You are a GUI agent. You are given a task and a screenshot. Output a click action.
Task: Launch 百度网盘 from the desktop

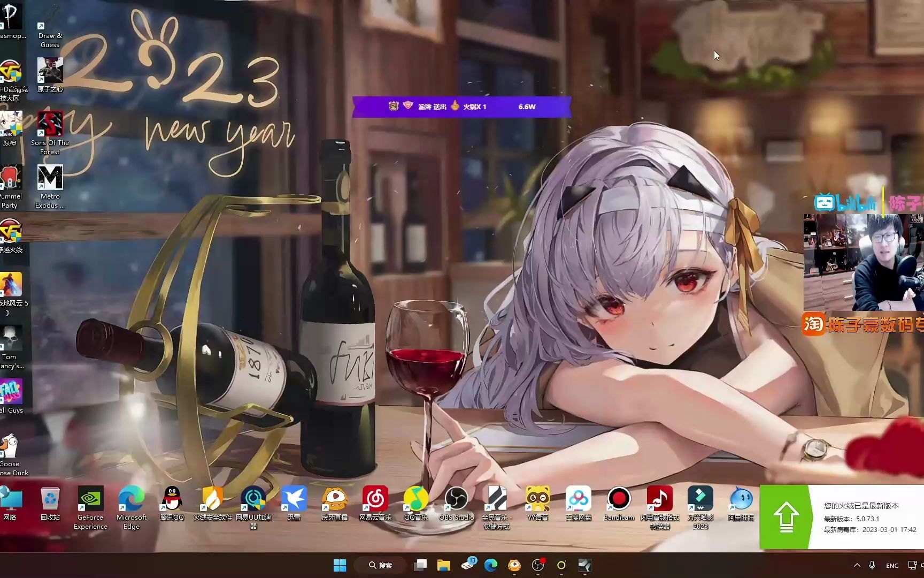point(579,503)
